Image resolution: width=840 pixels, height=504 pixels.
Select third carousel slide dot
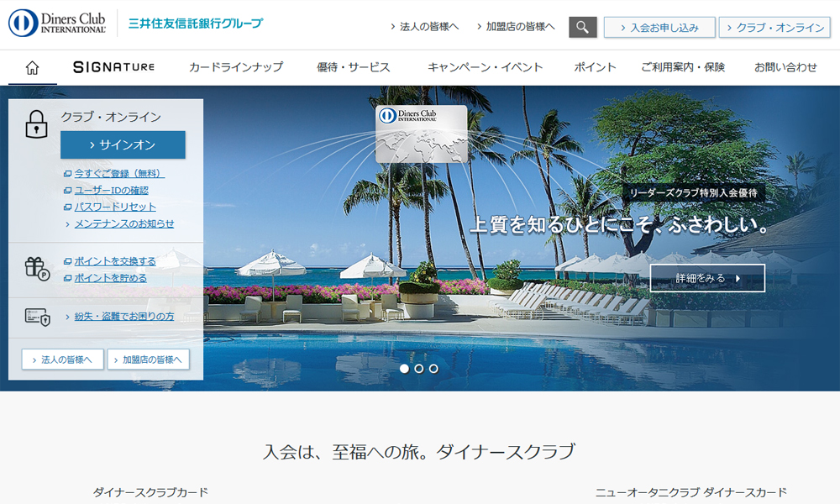pyautogui.click(x=433, y=369)
